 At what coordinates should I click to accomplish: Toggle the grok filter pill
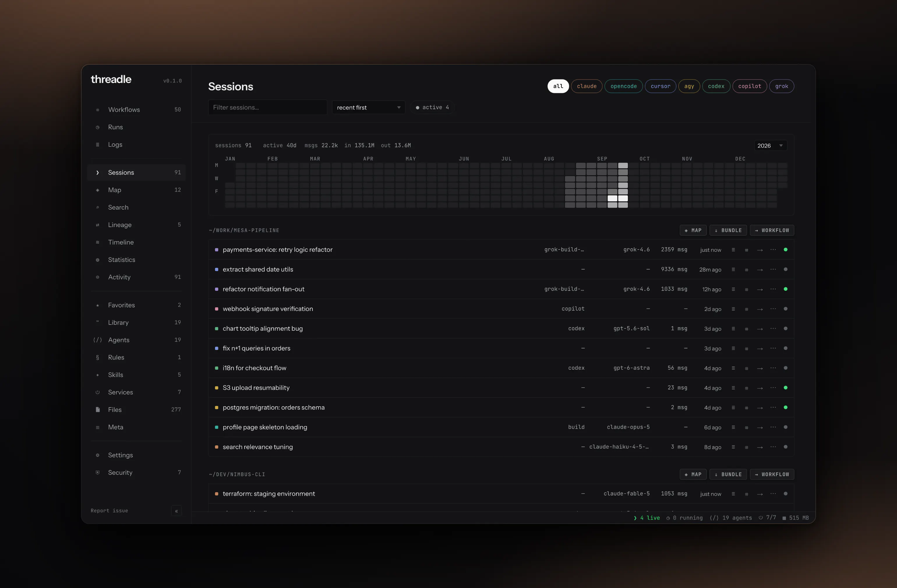click(x=782, y=86)
